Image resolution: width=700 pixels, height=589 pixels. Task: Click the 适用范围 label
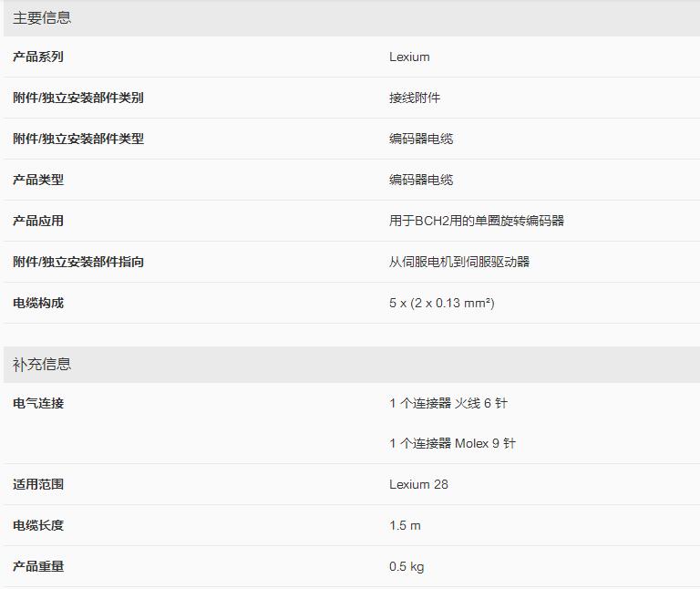pyautogui.click(x=38, y=484)
